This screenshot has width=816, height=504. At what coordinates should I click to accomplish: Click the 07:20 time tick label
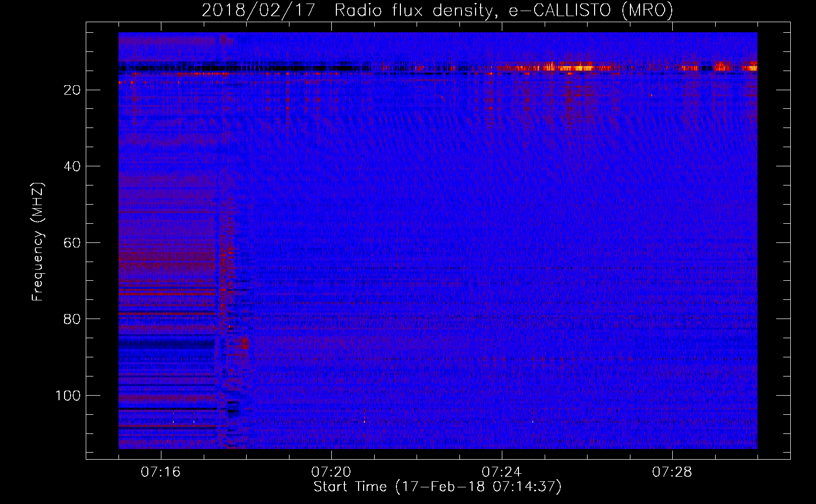point(331,472)
